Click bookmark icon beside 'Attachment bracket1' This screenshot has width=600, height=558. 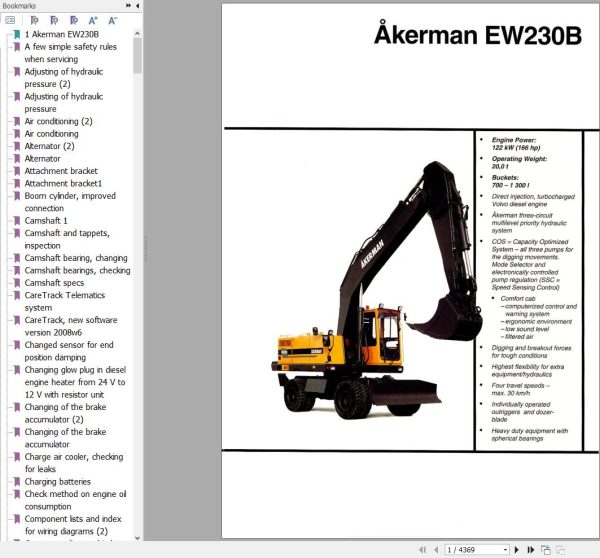[17, 183]
